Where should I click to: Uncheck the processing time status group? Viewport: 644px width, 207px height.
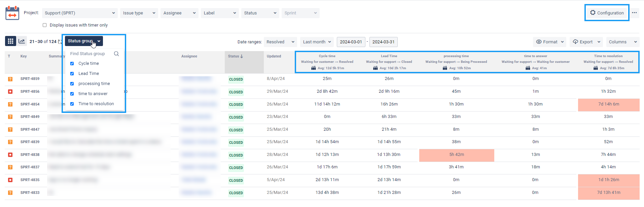click(72, 84)
